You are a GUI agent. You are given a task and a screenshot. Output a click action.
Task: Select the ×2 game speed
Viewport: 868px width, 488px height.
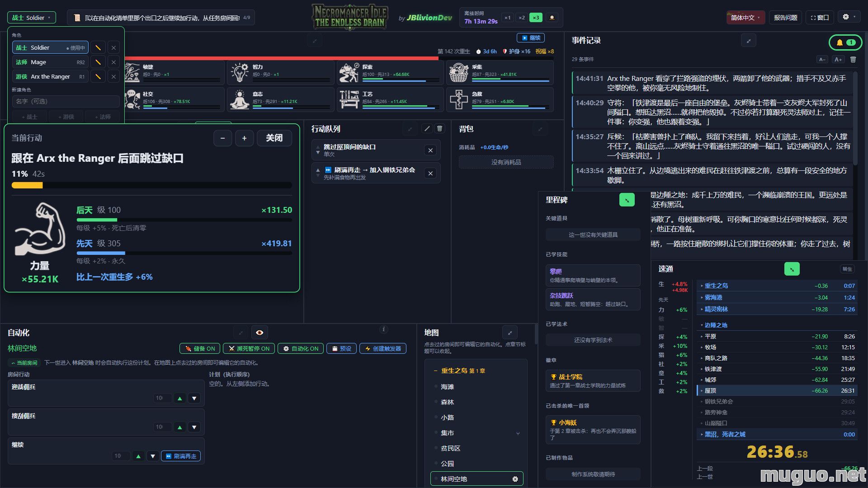(522, 18)
